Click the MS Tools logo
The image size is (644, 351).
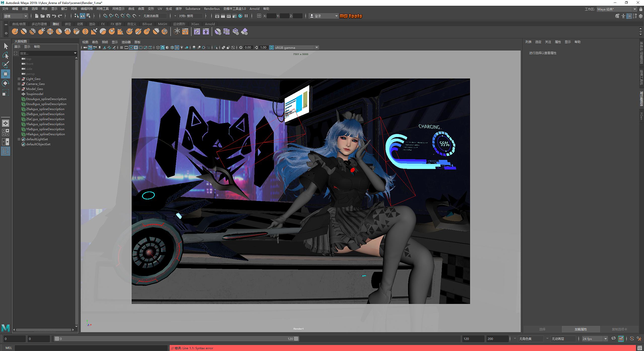[x=351, y=16]
